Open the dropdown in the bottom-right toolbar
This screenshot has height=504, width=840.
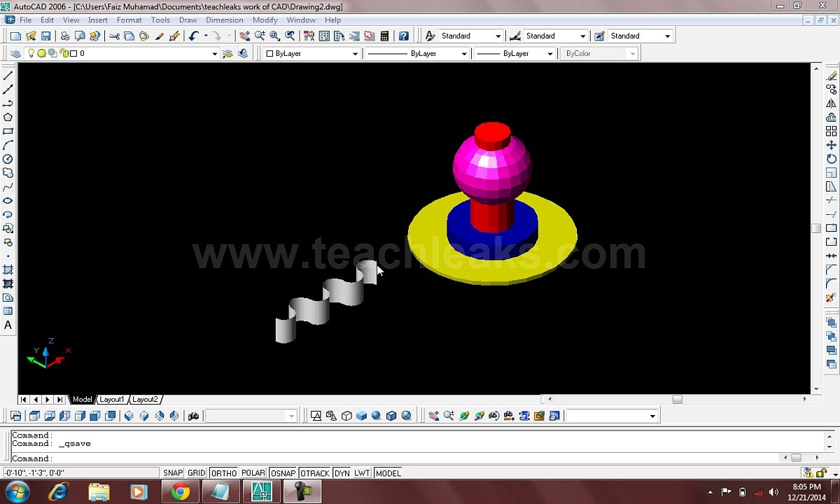652,416
